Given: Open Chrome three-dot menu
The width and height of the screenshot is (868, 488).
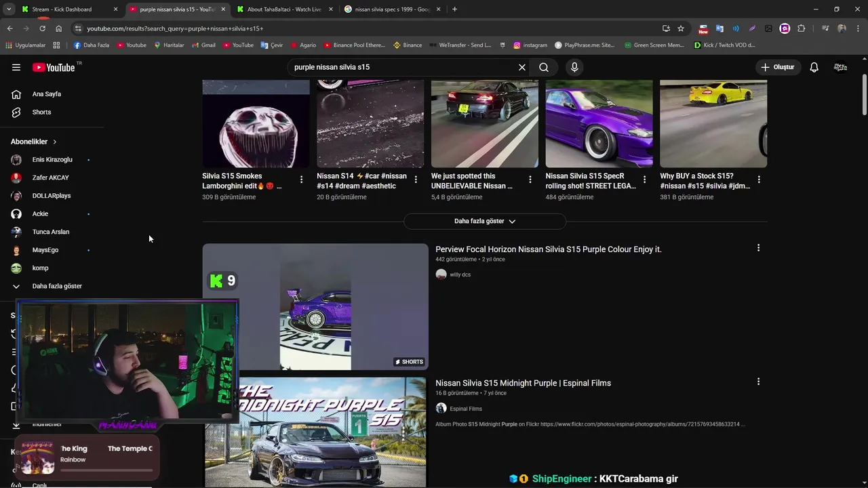Looking at the screenshot, I should point(858,28).
